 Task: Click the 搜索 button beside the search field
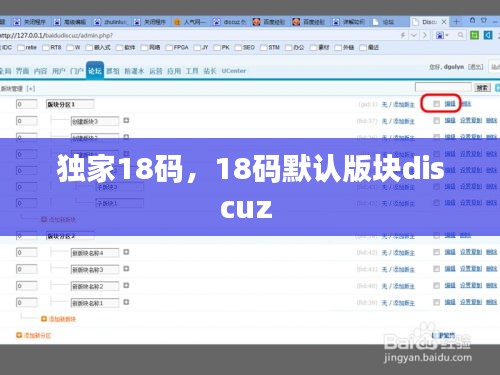482,88
